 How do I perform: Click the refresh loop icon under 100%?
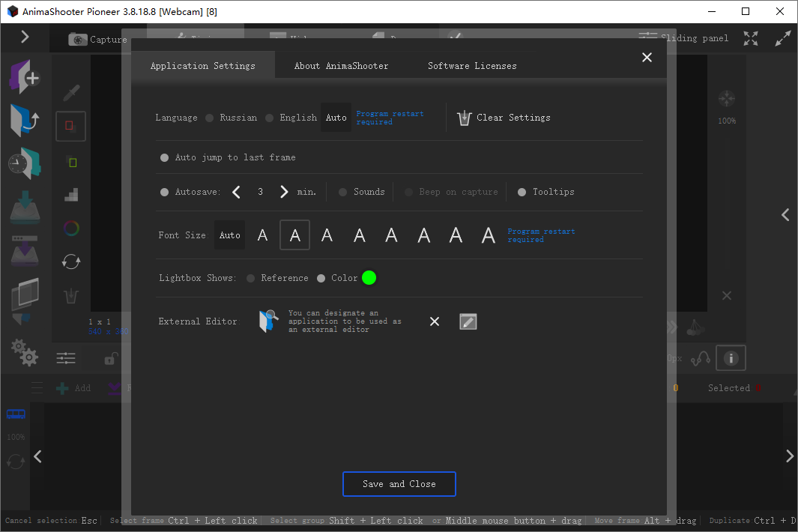(16, 462)
